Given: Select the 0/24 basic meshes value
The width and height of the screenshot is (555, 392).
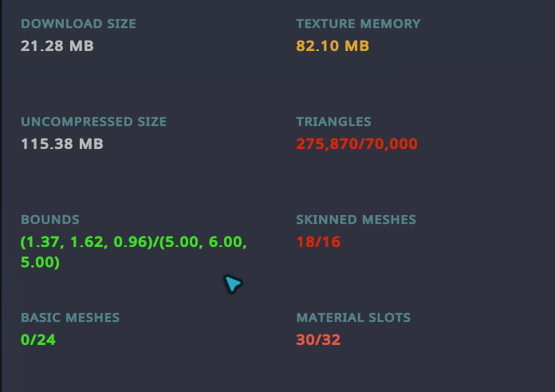Looking at the screenshot, I should [37, 340].
